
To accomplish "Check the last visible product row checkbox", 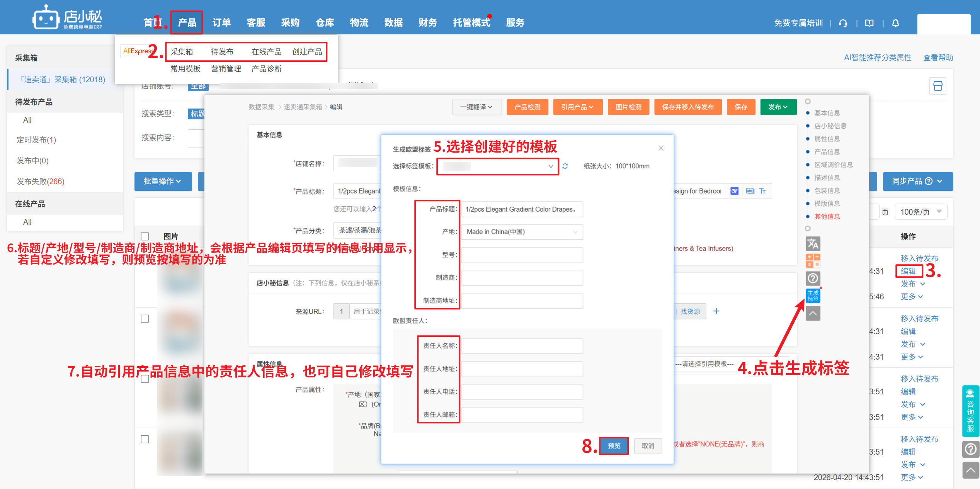I will pyautogui.click(x=145, y=439).
